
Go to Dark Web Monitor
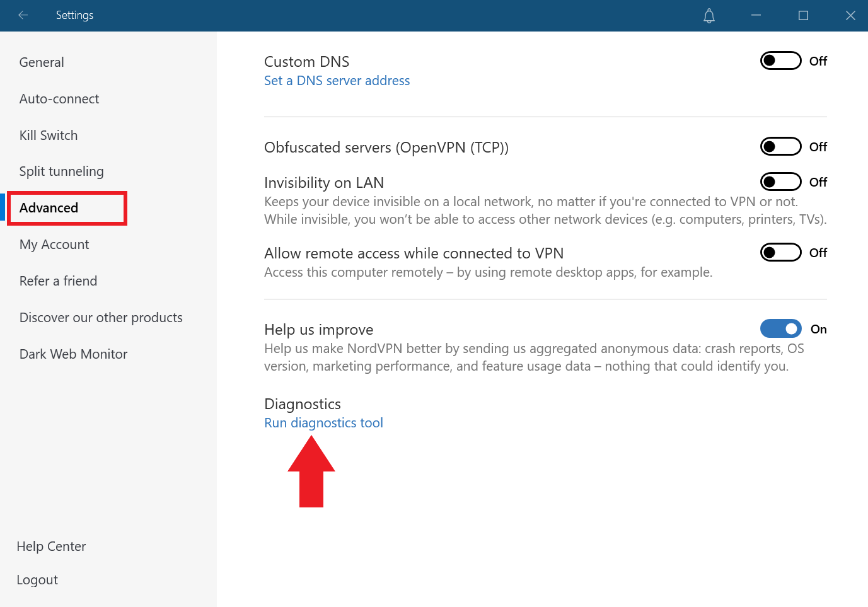73,354
